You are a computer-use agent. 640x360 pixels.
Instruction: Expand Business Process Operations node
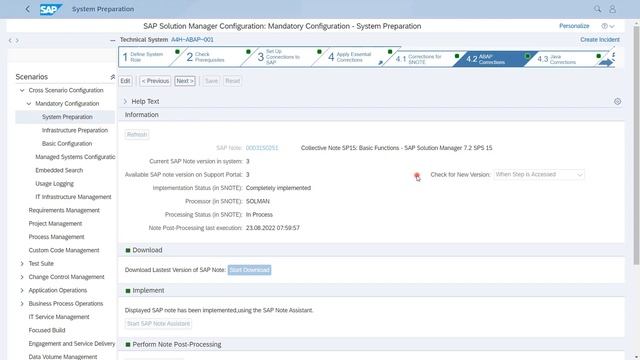point(22,304)
